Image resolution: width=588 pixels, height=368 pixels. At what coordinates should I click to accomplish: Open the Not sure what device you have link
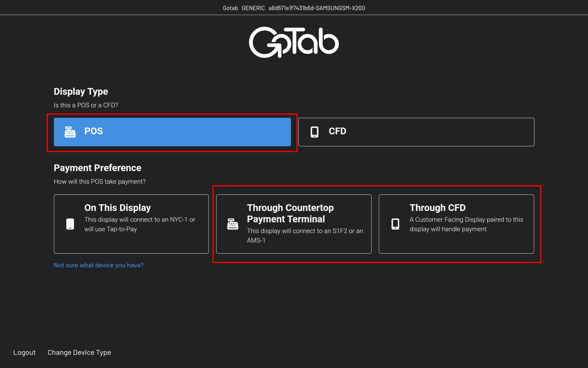coord(98,265)
